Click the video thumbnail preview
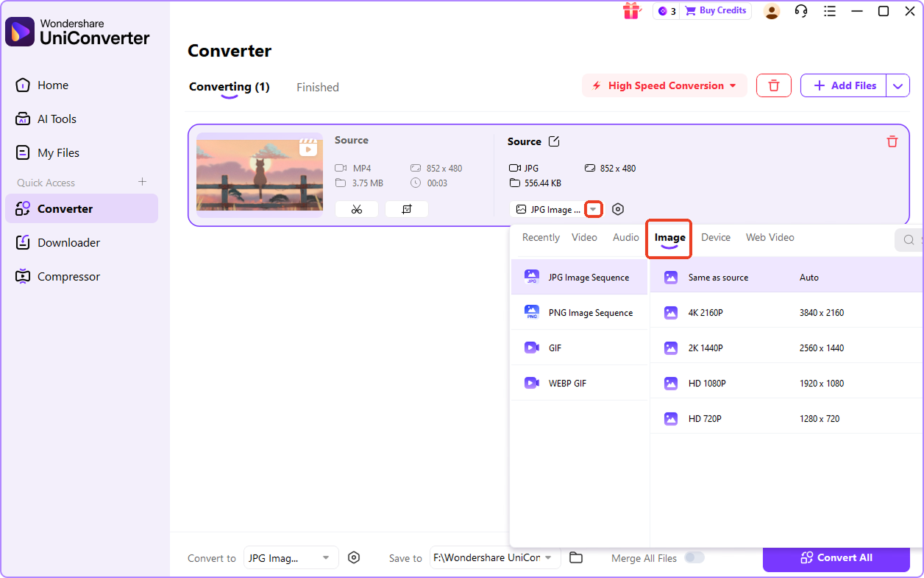 (x=259, y=175)
